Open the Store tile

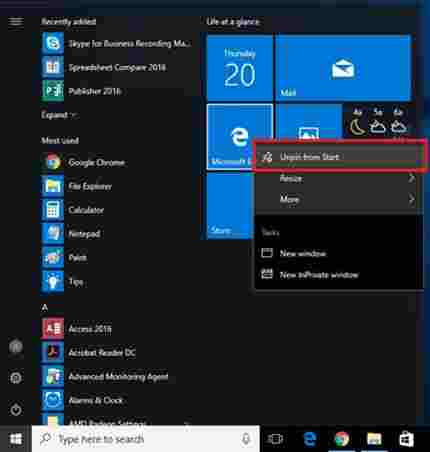pos(229,206)
